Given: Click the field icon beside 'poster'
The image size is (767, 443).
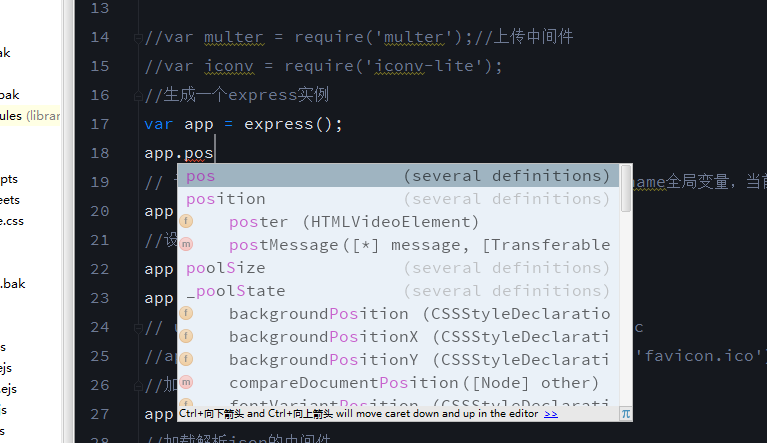Looking at the screenshot, I should (x=186, y=221).
